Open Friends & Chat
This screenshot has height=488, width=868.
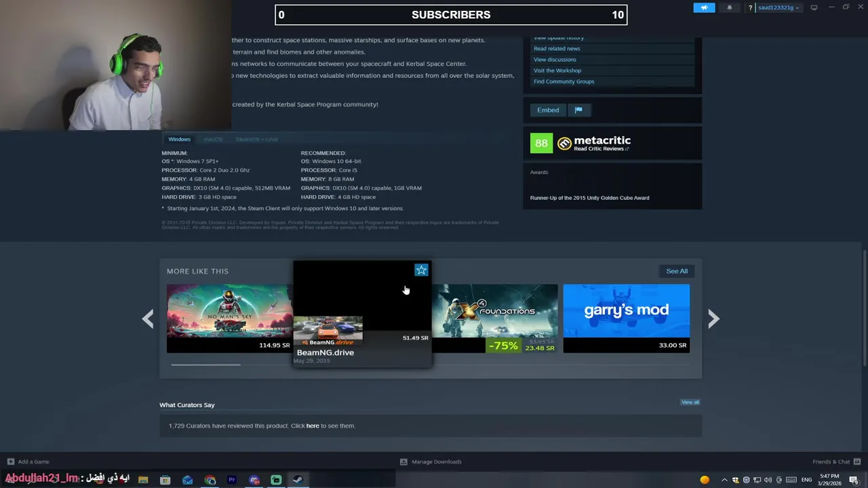click(x=831, y=462)
